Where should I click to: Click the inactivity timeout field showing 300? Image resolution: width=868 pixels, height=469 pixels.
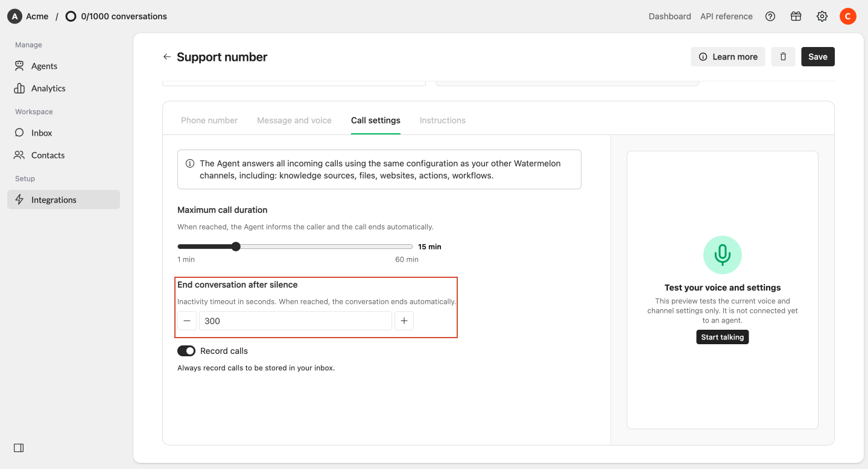(296, 321)
